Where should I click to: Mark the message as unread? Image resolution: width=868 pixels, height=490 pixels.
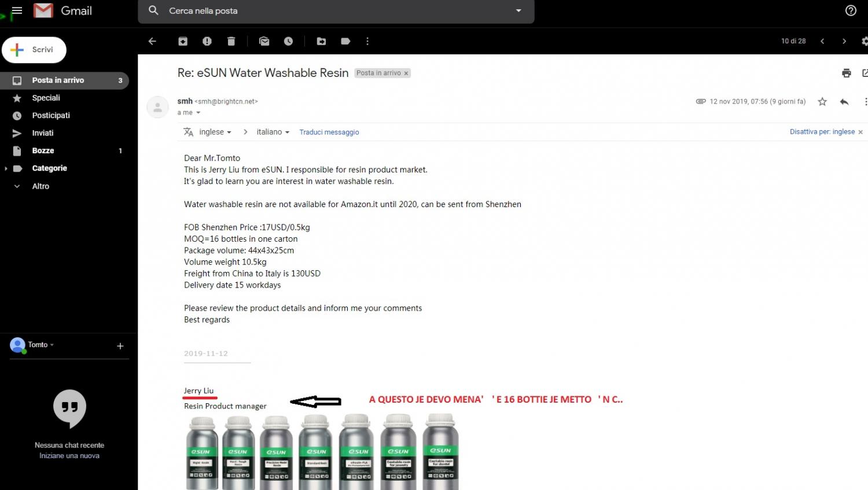coord(264,41)
